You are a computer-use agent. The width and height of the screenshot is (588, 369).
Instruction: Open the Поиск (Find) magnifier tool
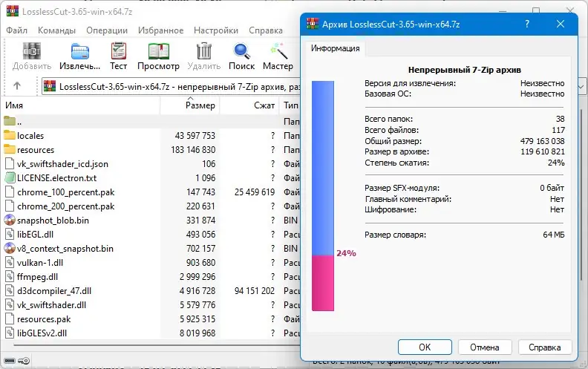[x=241, y=51]
